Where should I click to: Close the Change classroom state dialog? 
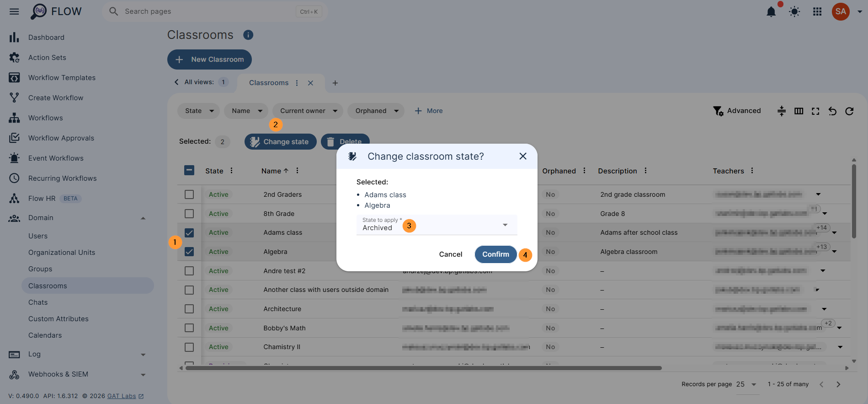(523, 156)
